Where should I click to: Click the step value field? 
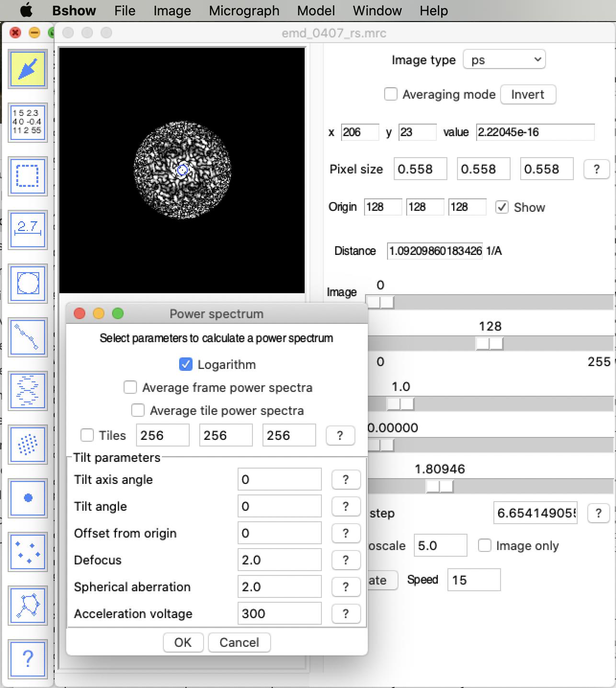535,513
